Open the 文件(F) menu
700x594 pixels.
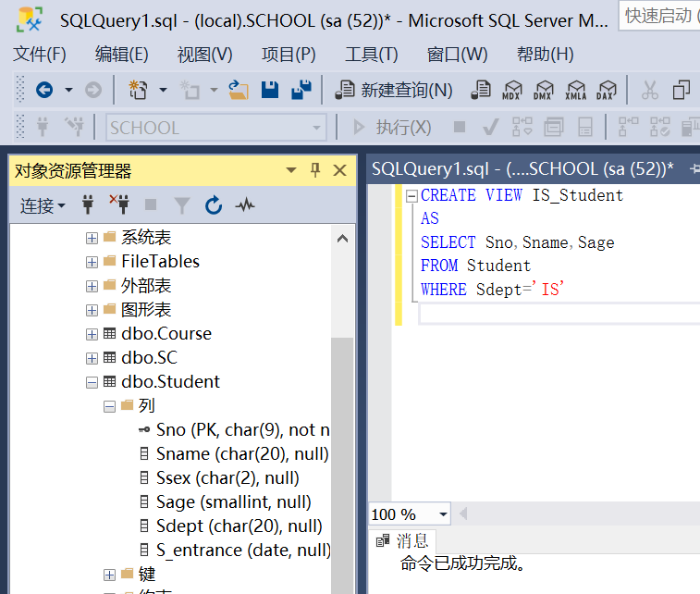(39, 55)
